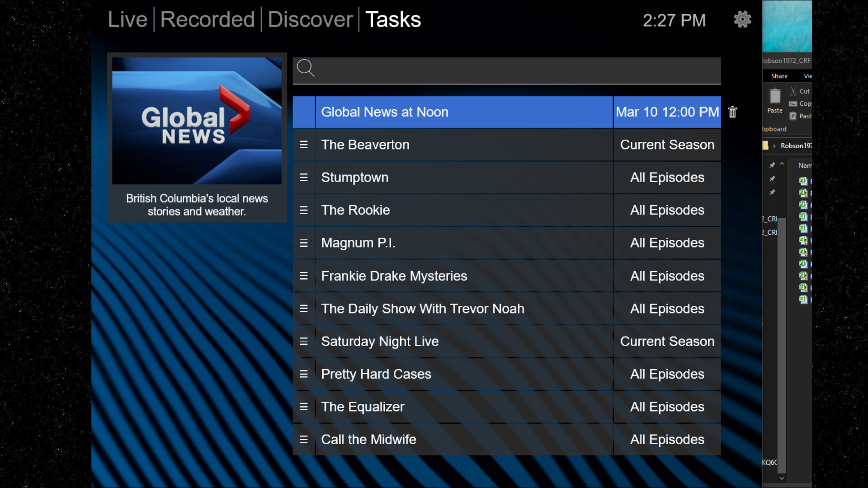Viewport: 868px width, 488px height.
Task: Click the reorder handle beside Magnum P.I.
Action: [x=304, y=243]
